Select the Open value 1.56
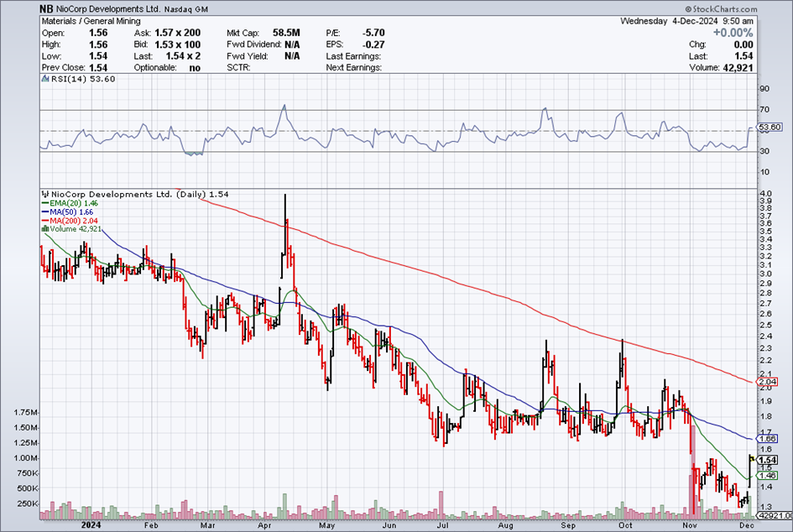 point(98,33)
